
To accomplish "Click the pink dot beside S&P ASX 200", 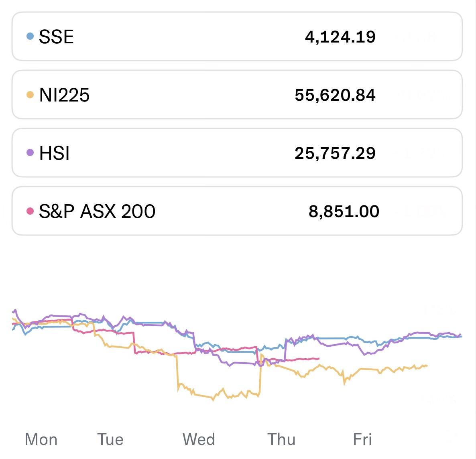I will [x=30, y=211].
